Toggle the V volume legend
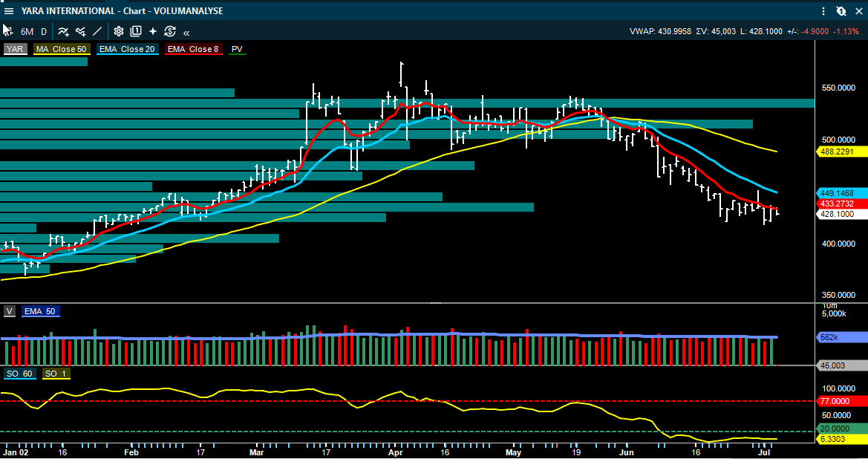The width and height of the screenshot is (868, 459). (x=10, y=311)
